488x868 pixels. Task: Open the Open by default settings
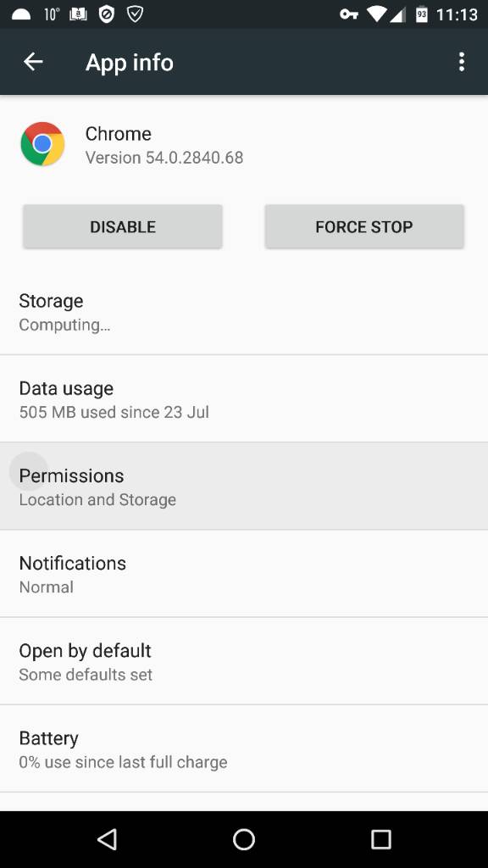pyautogui.click(x=244, y=661)
